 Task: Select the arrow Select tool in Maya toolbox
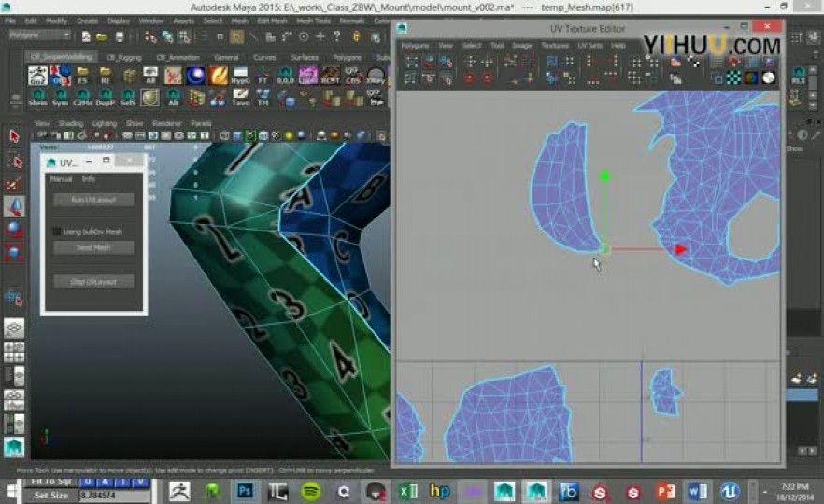14,136
